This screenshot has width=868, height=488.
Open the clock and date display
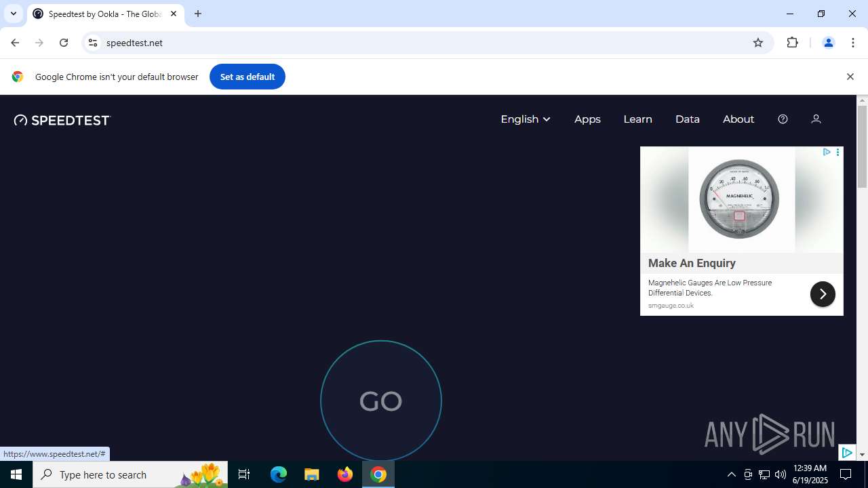[810, 474]
